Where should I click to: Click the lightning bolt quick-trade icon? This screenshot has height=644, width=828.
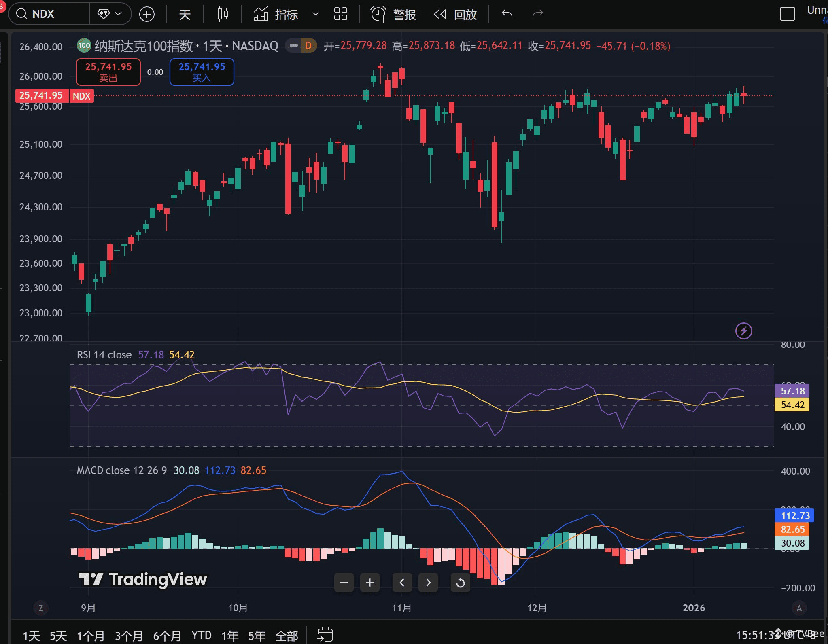[743, 331]
